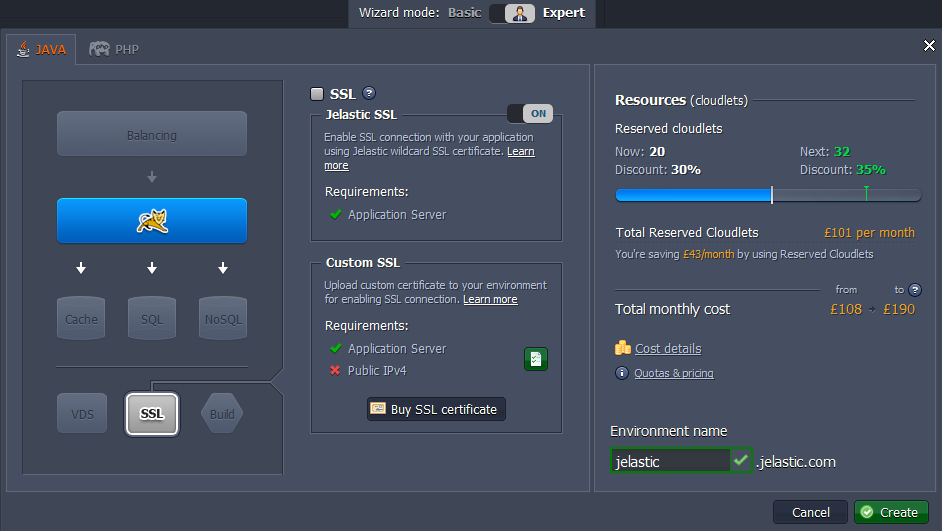Click the green certificate document icon
The width and height of the screenshot is (942, 531).
[536, 359]
